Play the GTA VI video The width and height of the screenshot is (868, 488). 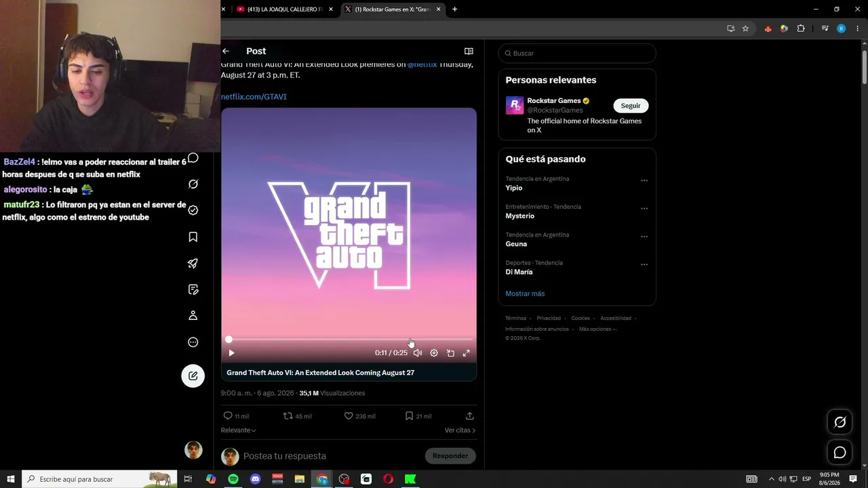(x=231, y=353)
